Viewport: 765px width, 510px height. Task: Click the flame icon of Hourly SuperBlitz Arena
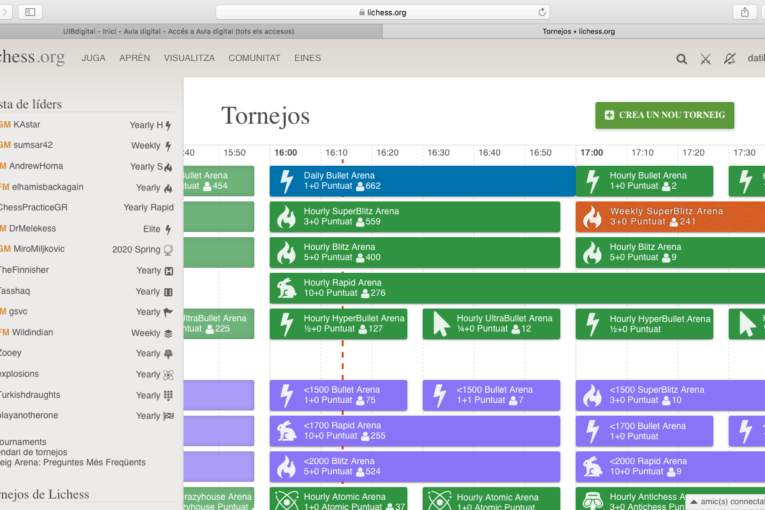coord(286,217)
